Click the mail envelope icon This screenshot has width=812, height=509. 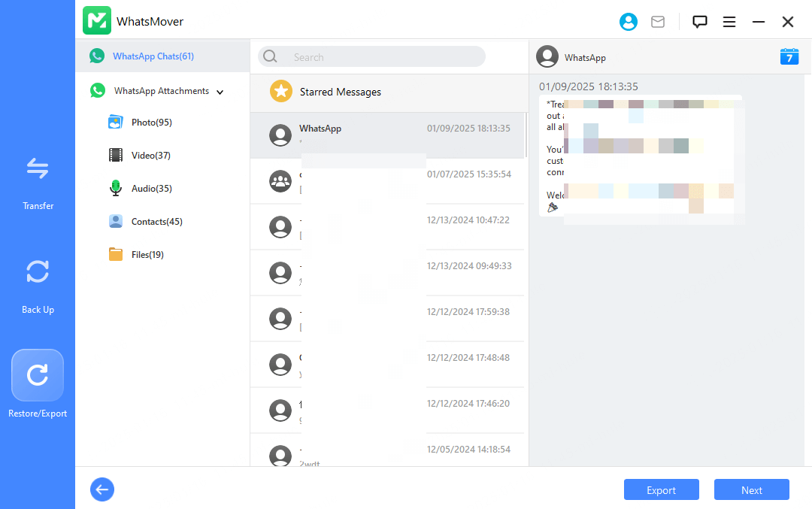coord(658,22)
